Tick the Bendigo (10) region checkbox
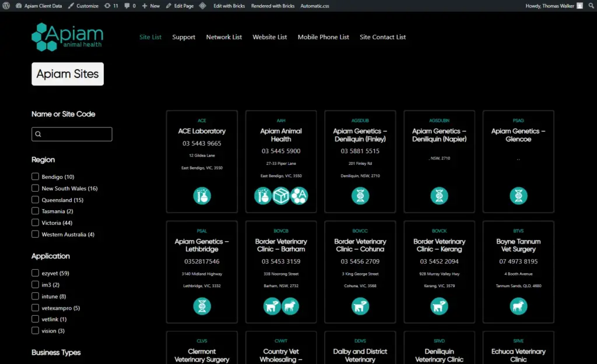The image size is (597, 364). (x=35, y=176)
